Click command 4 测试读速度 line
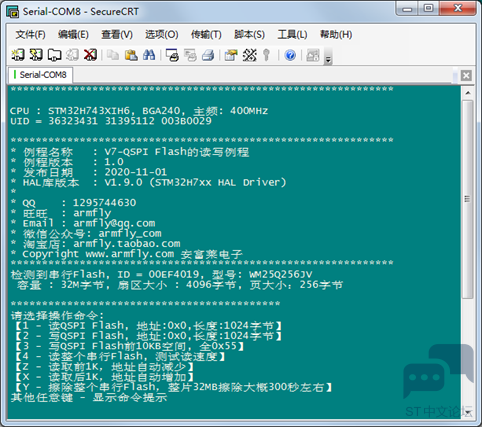 [120, 356]
